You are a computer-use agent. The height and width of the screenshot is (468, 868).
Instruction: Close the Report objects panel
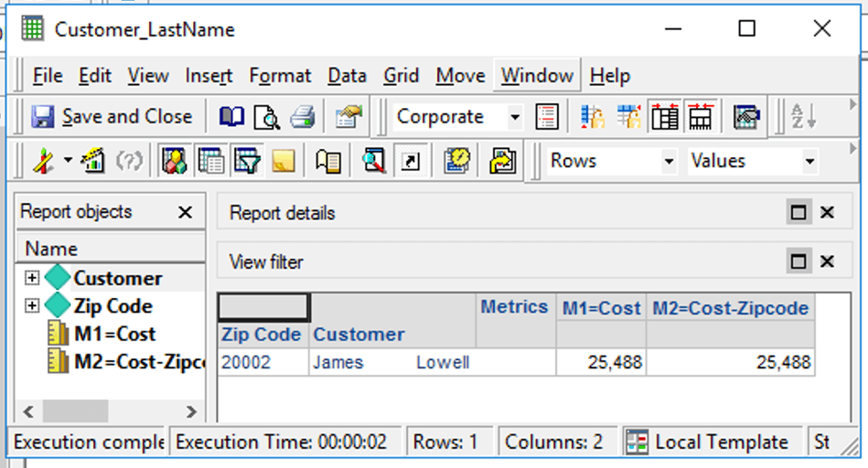tap(185, 212)
